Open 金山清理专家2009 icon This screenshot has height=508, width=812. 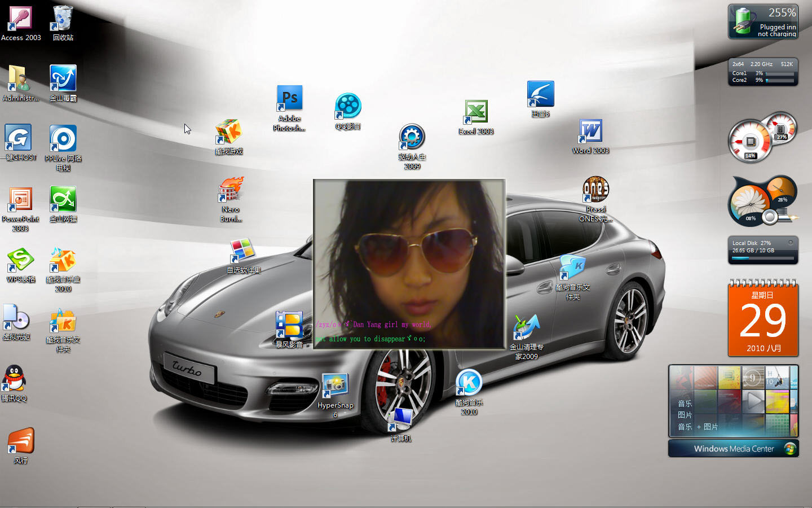(526, 337)
